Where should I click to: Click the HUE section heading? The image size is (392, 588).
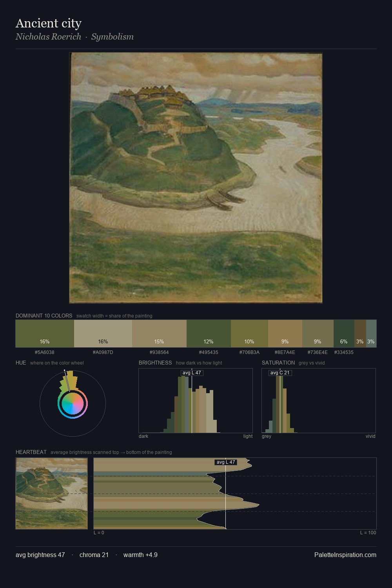coord(21,363)
